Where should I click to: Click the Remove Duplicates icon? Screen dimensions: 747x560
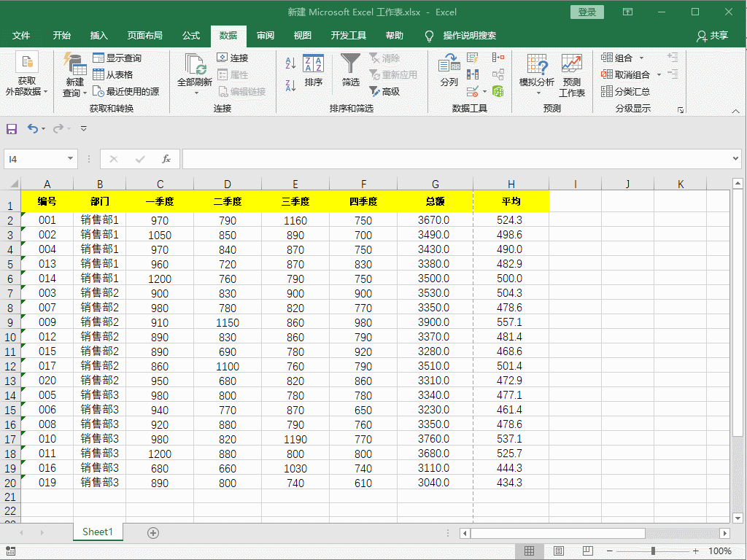point(473,75)
